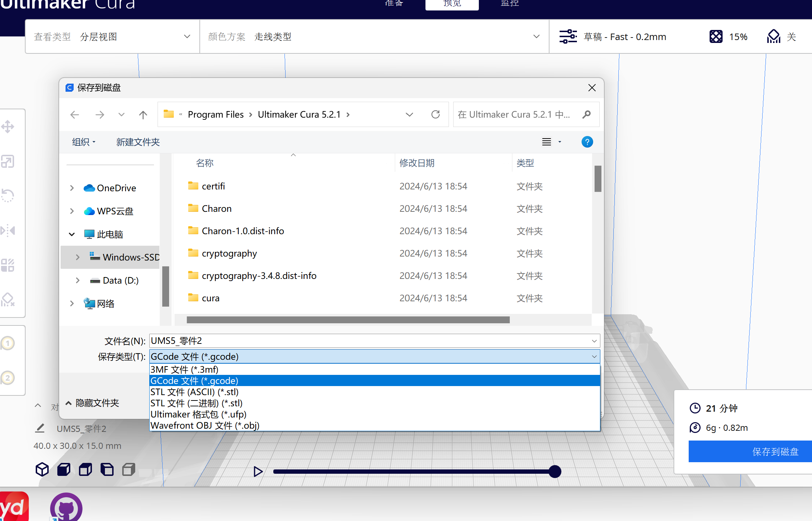Select extruder 2 button
The width and height of the screenshot is (812, 521).
[8, 378]
